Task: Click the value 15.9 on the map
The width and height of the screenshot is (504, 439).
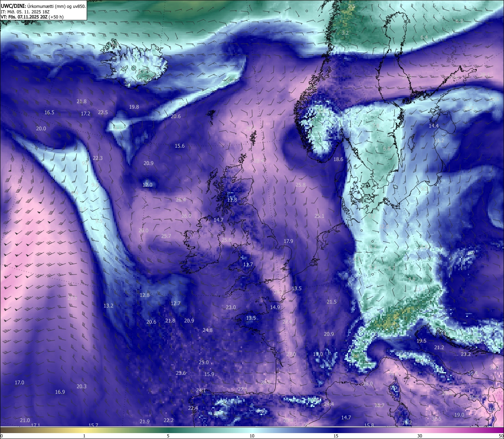Action: coord(209,374)
